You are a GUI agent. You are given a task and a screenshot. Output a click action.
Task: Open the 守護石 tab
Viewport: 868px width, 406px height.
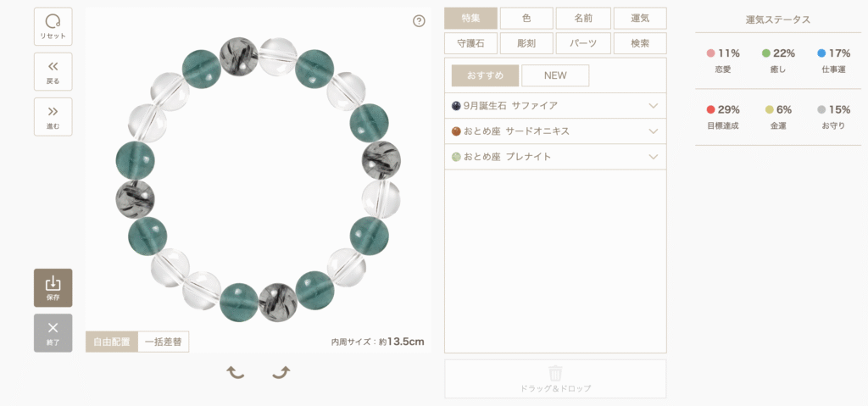click(x=471, y=43)
